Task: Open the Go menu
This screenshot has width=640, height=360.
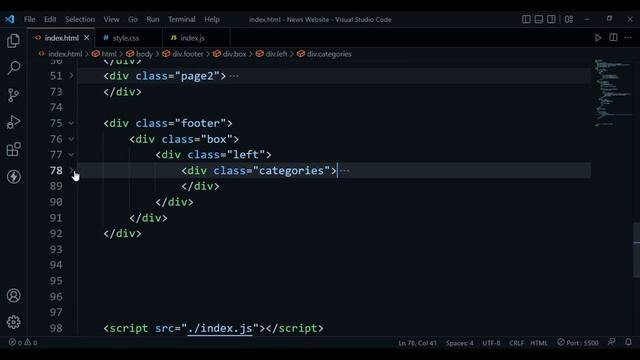Action: [133, 19]
